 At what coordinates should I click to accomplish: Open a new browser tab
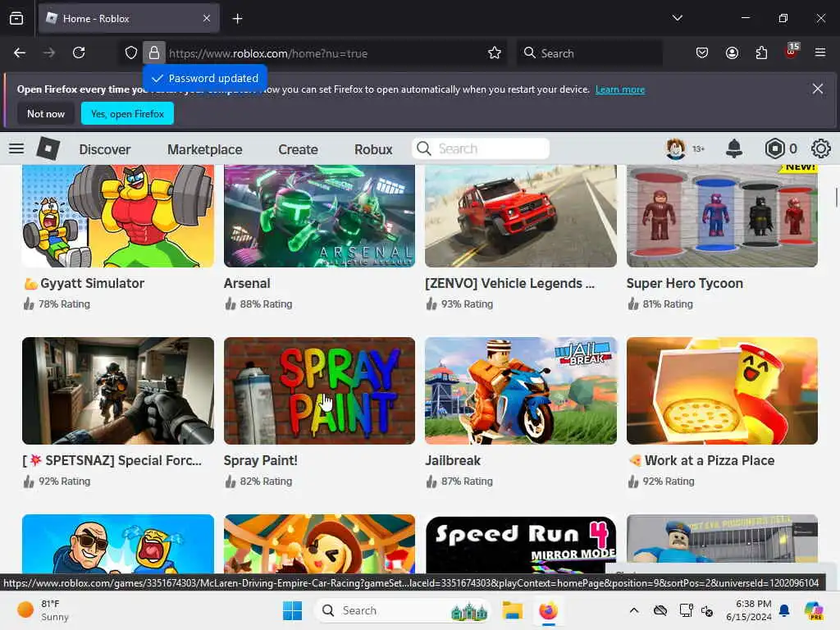point(237,19)
